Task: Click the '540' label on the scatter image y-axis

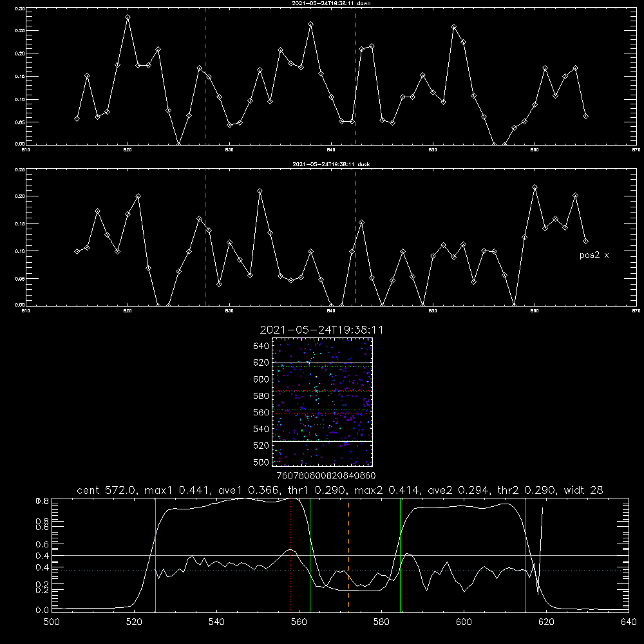Action: point(261,429)
